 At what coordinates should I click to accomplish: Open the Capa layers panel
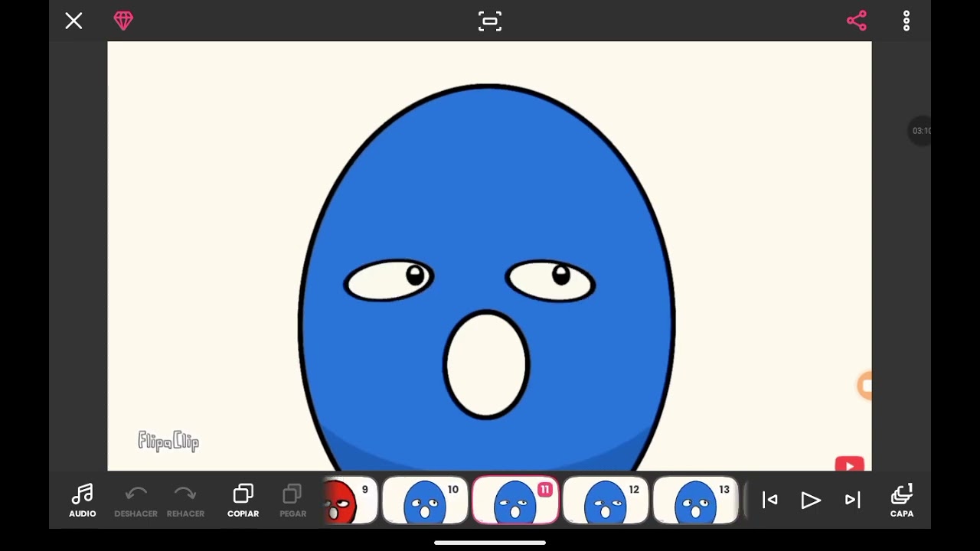pyautogui.click(x=902, y=500)
